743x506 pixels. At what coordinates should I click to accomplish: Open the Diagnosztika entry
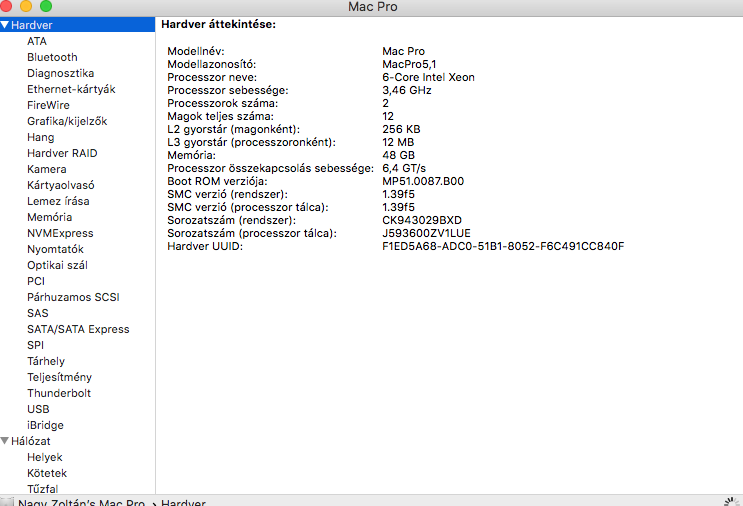coord(61,73)
